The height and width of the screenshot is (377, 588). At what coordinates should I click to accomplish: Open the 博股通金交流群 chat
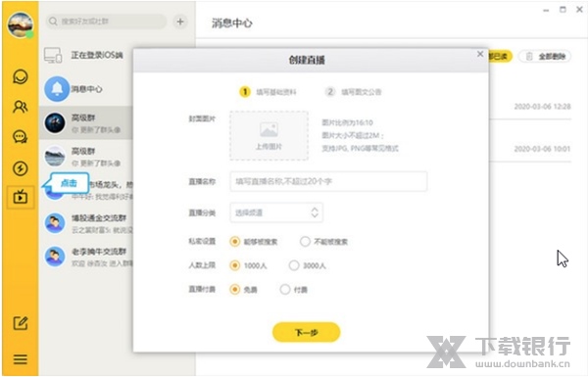pos(86,223)
